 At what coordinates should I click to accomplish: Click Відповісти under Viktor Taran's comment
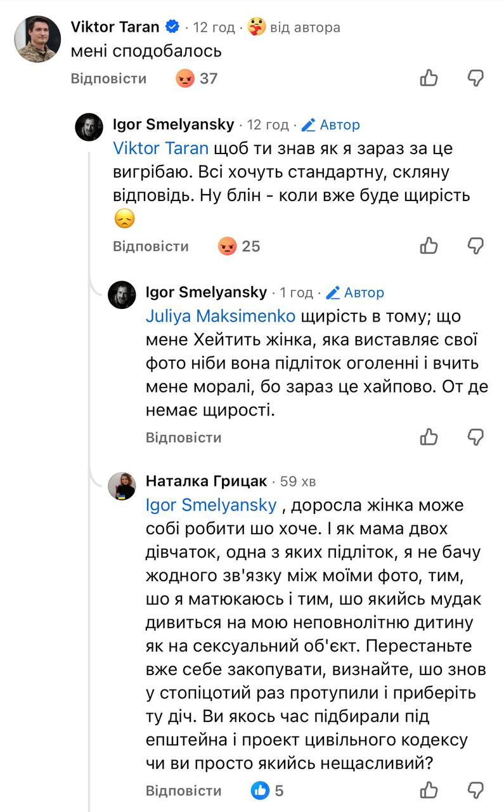click(x=108, y=79)
